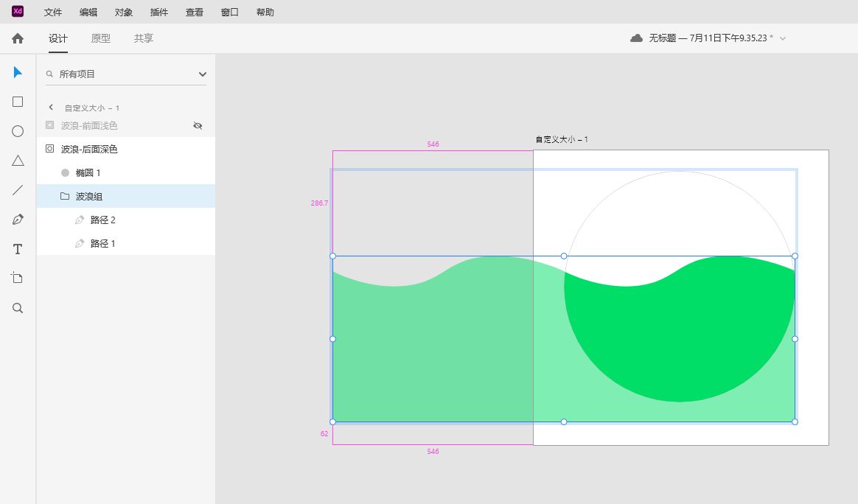
Task: Select the Text tool
Action: tap(18, 249)
